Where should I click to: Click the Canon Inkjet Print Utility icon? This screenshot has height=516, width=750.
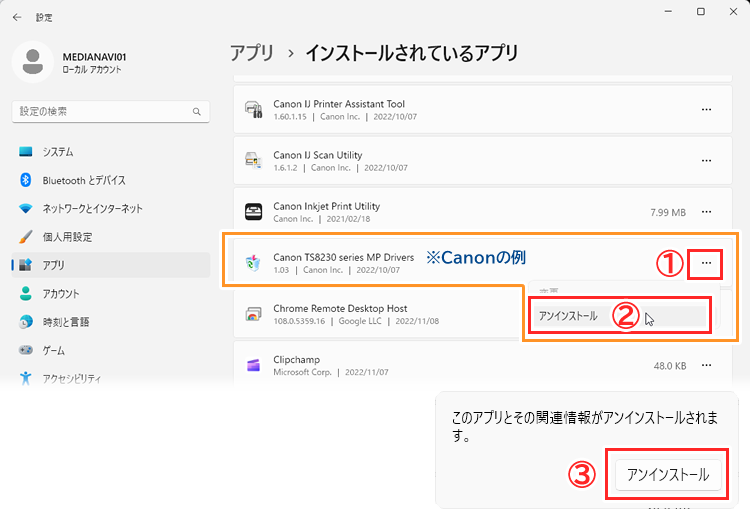(254, 212)
